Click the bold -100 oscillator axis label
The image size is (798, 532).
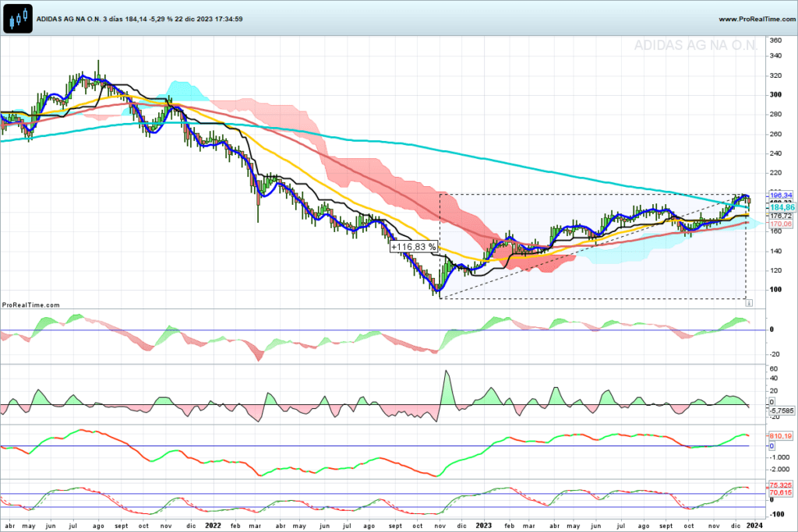click(777, 514)
